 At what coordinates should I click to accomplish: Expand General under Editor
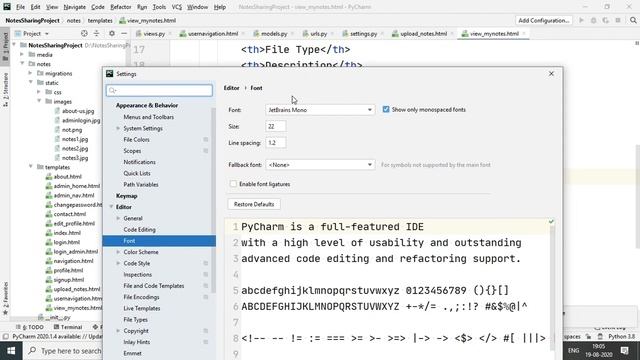tap(118, 218)
